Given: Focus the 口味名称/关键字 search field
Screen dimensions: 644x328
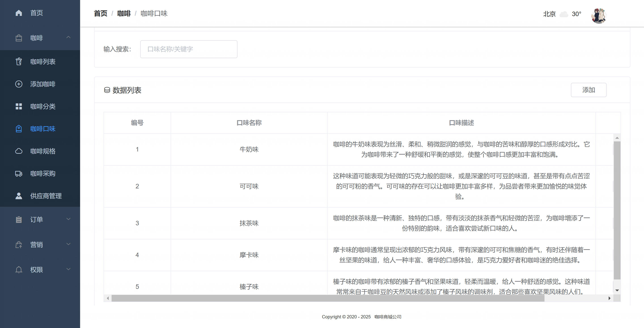Looking at the screenshot, I should (x=189, y=49).
